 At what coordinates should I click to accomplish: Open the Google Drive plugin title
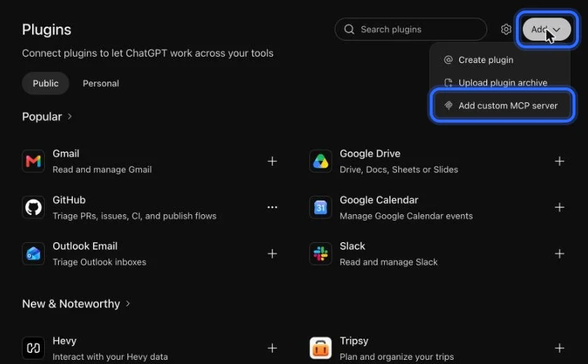pyautogui.click(x=370, y=154)
